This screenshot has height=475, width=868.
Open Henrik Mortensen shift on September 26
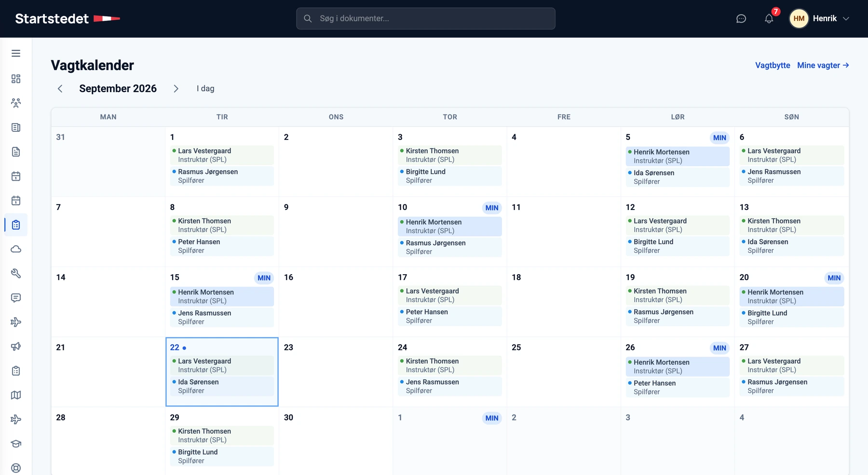pyautogui.click(x=678, y=366)
